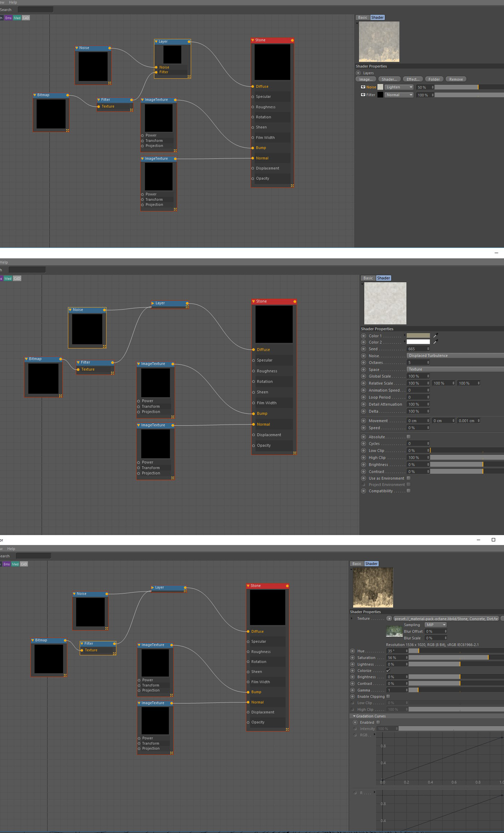Click Normal input port on middle window Stone node

(x=254, y=424)
